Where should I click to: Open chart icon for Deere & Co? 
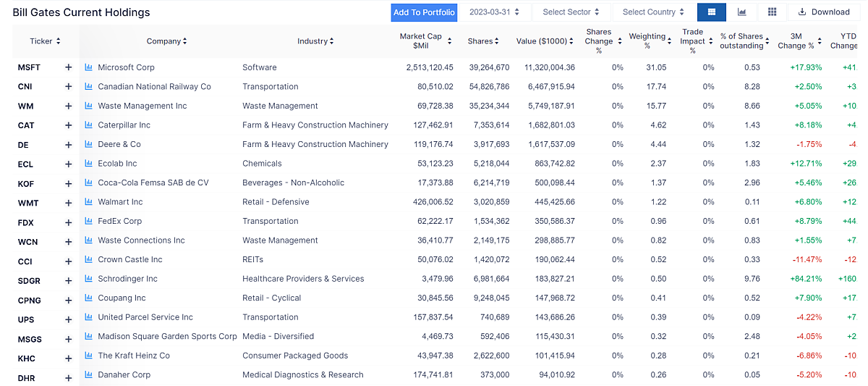[89, 144]
